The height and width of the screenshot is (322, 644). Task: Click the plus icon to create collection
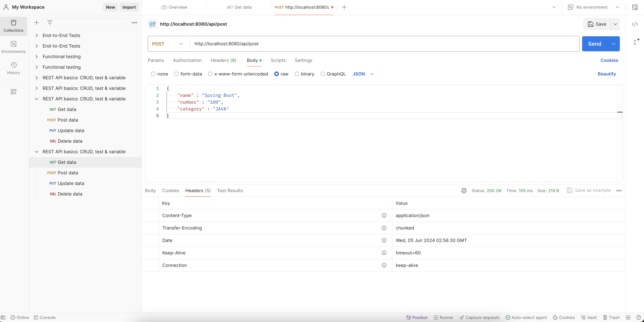36,23
